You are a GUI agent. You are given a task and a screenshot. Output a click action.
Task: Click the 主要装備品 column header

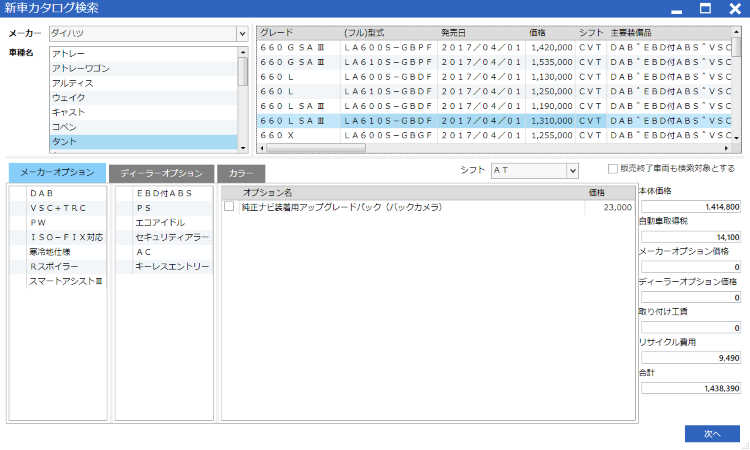[671, 33]
